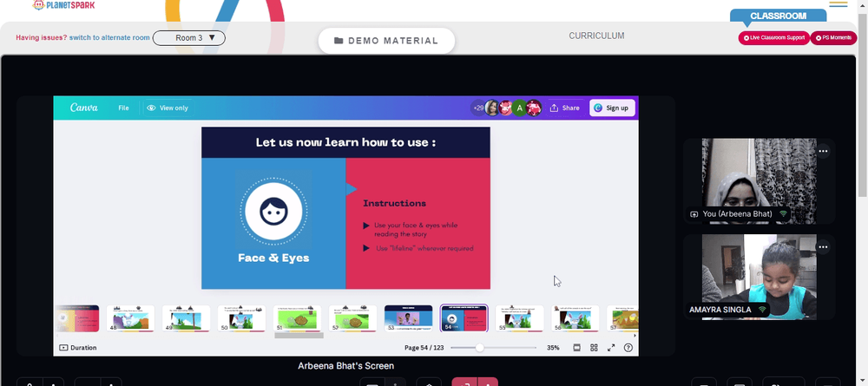The width and height of the screenshot is (868, 386).
Task: Select slide thumbnail 55
Action: [519, 318]
